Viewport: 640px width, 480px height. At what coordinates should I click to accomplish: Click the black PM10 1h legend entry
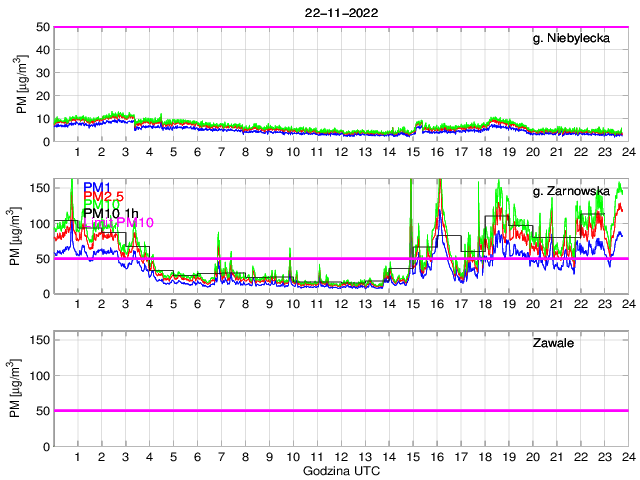click(112, 213)
